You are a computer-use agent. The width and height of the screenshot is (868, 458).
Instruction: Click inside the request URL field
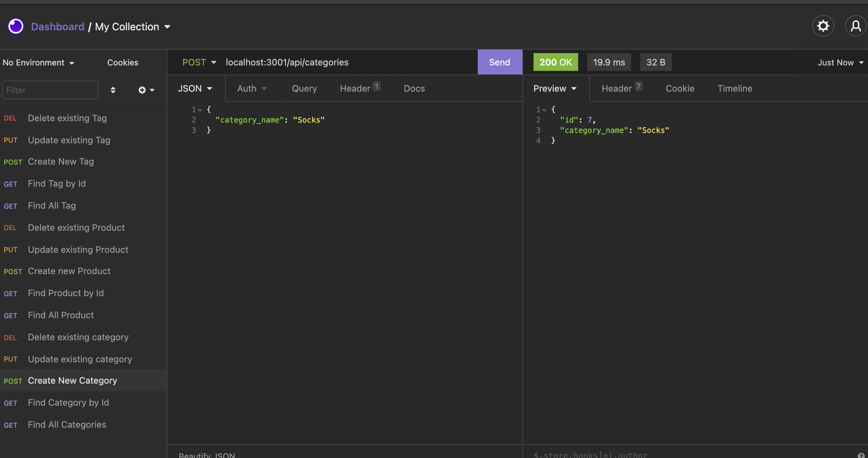point(344,62)
